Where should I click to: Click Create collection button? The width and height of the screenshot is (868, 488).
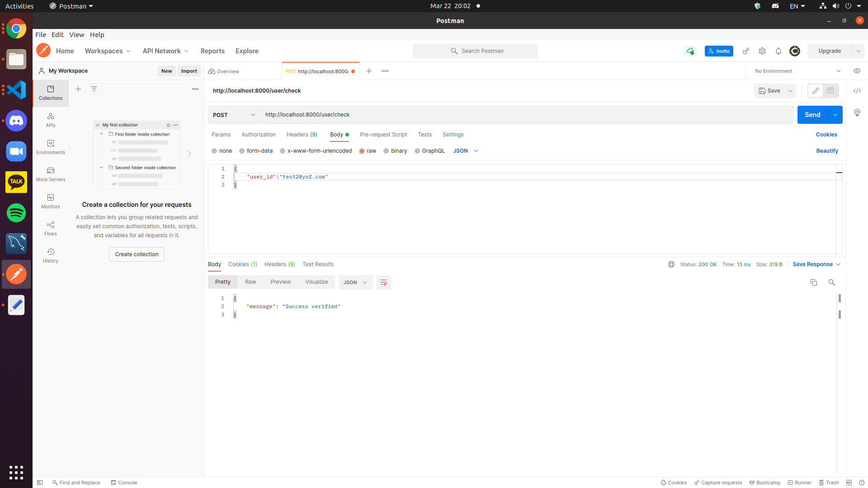(x=137, y=254)
